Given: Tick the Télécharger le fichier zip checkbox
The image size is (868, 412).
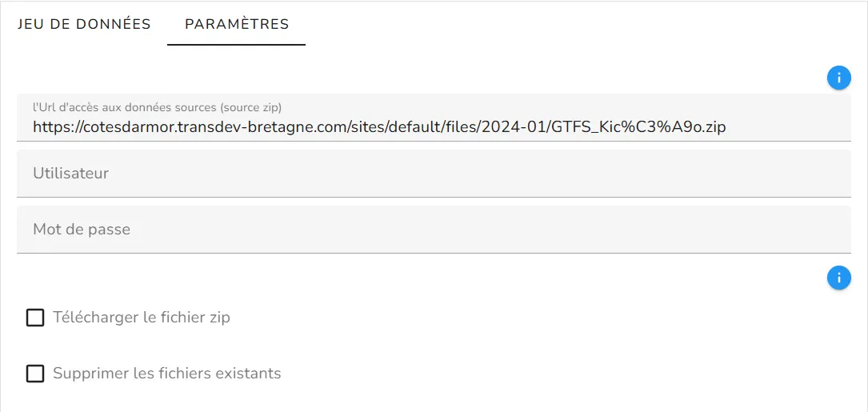Looking at the screenshot, I should coord(35,318).
